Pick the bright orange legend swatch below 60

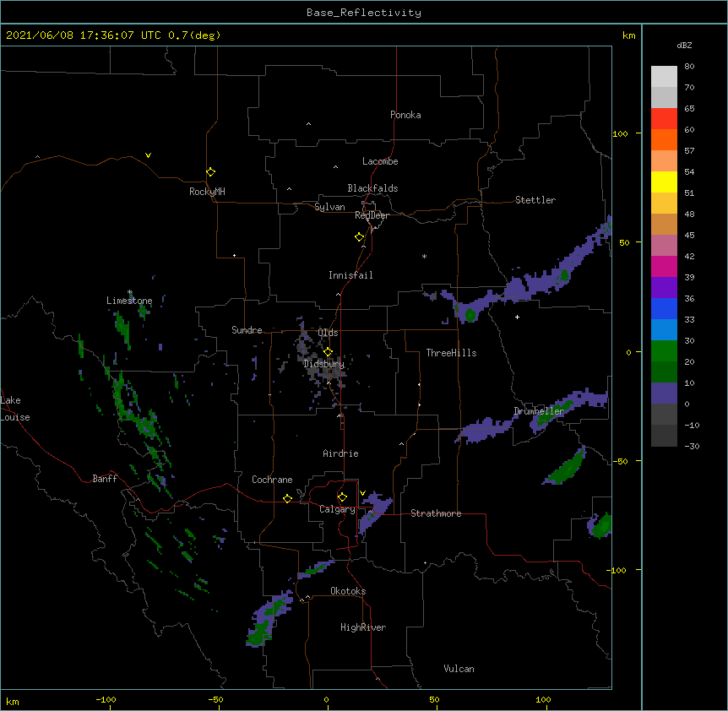tap(664, 139)
